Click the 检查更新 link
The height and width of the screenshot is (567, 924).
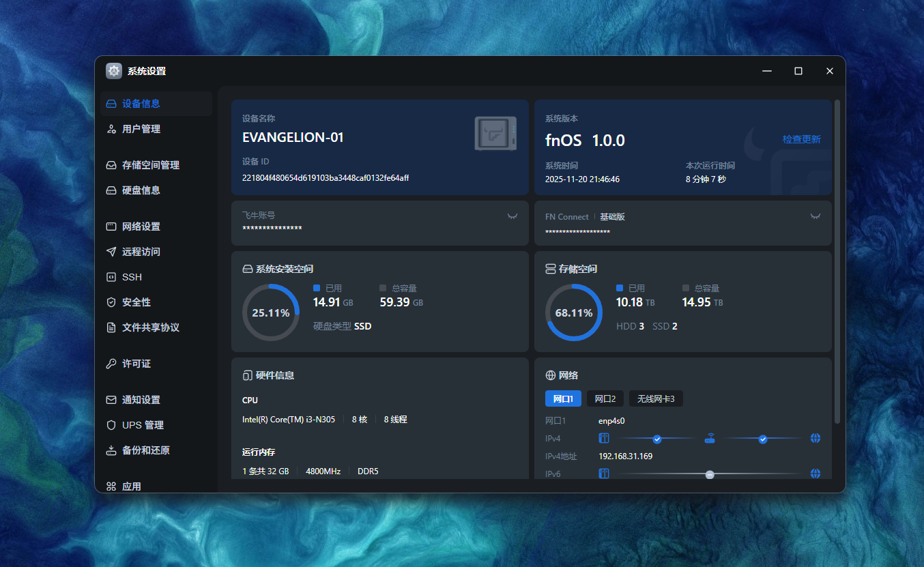[801, 139]
